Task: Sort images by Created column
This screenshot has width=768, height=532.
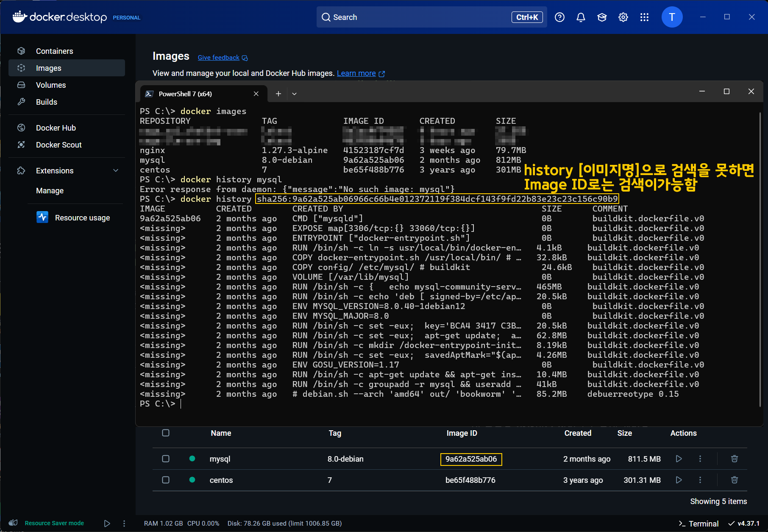Action: [x=578, y=433]
